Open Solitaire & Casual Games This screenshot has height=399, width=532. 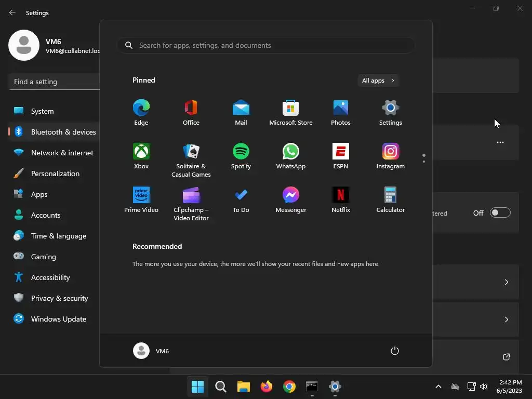click(x=191, y=161)
